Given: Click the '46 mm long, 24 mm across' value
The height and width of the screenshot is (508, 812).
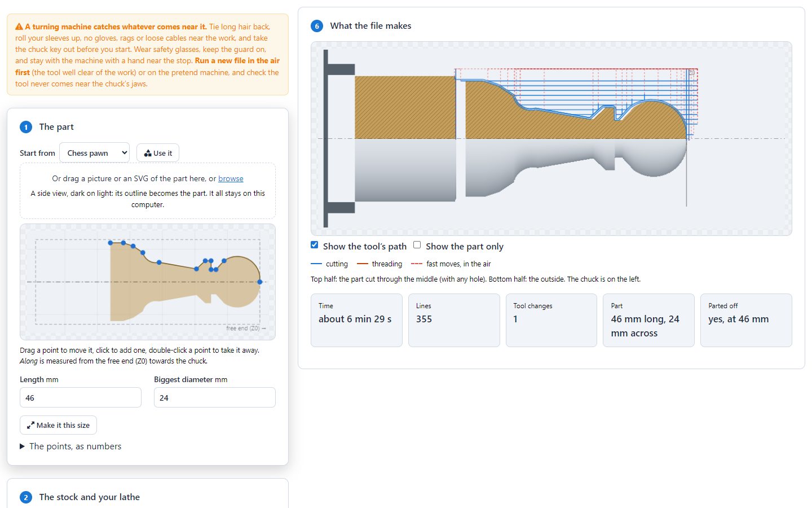Looking at the screenshot, I should tap(645, 326).
